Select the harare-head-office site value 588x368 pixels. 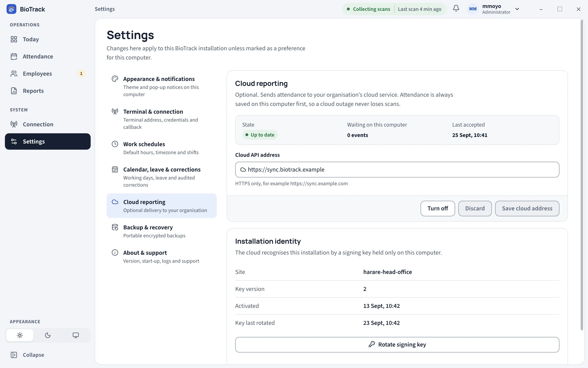pyautogui.click(x=388, y=272)
